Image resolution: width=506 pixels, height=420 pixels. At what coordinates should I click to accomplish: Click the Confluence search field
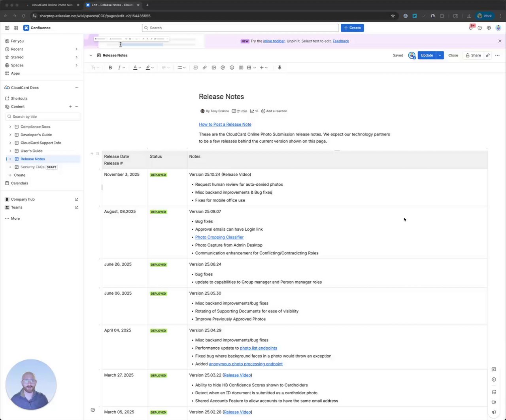click(x=240, y=28)
